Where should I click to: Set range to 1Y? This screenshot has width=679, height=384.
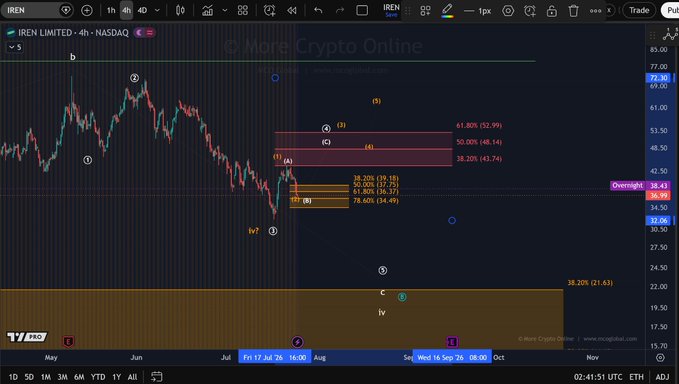tap(116, 377)
